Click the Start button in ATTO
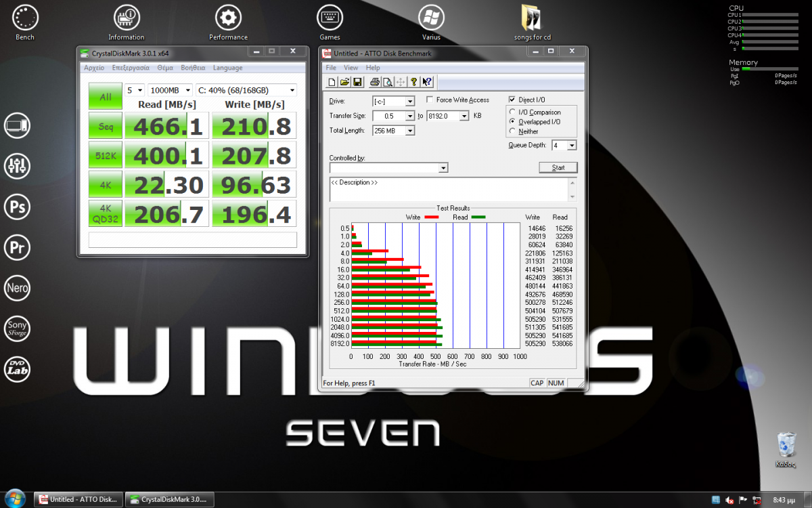Viewport: 812px width, 508px height. [x=558, y=167]
